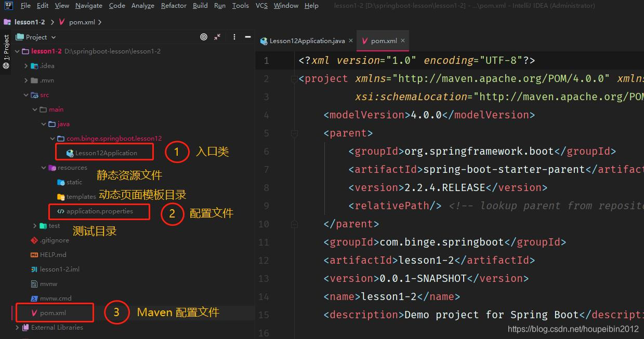The image size is (644, 339).
Task: Expand the test folder arrow
Action: point(35,226)
